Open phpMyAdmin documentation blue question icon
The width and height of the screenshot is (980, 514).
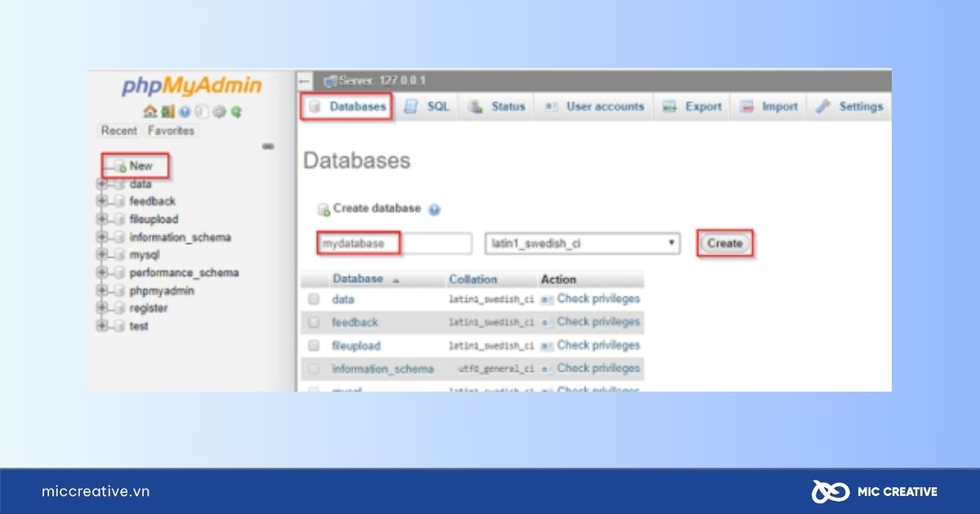(185, 112)
